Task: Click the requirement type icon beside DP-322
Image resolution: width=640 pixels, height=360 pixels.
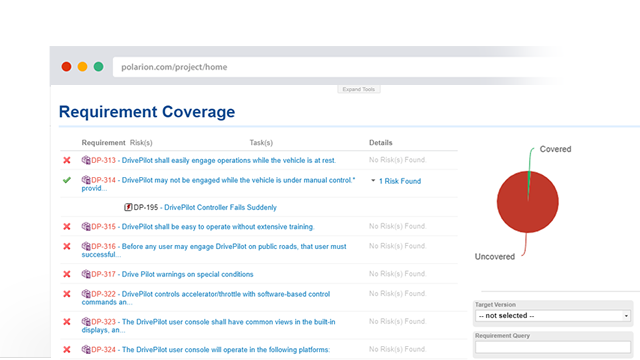Action: [x=86, y=293]
